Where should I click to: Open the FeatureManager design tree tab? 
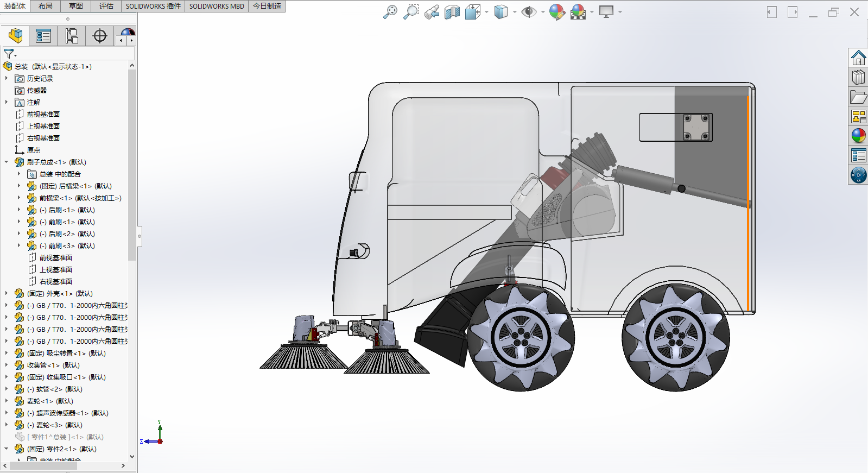tap(16, 36)
